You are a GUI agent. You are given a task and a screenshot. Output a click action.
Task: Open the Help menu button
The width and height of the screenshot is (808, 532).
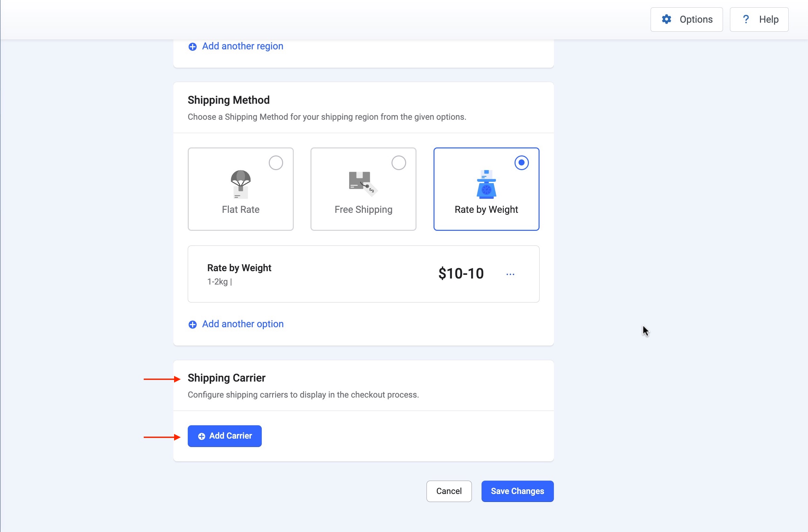tap(759, 19)
